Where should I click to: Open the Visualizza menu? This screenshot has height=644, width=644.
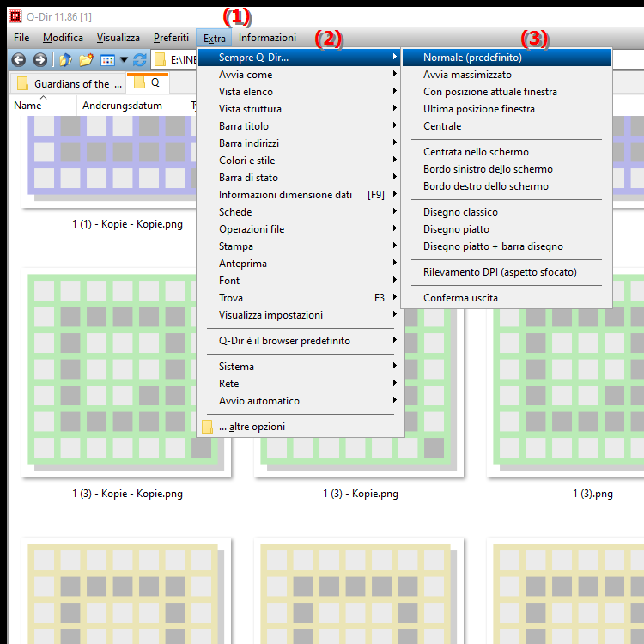118,38
